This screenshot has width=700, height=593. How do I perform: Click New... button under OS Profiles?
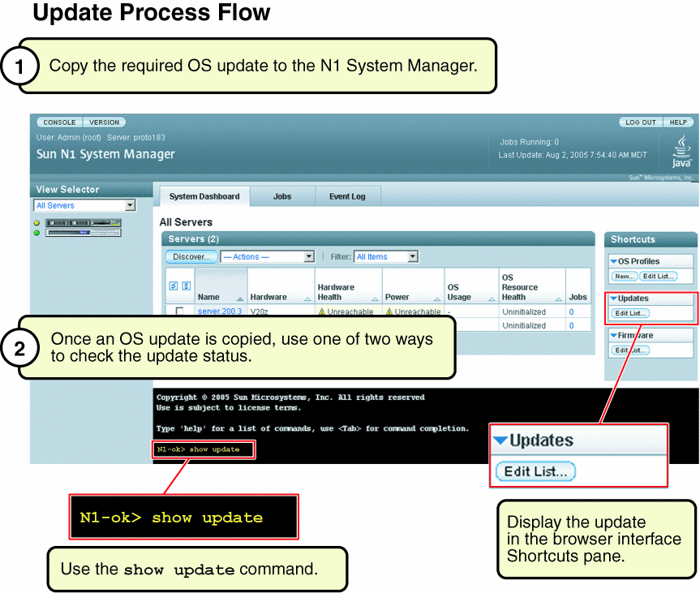(x=624, y=277)
